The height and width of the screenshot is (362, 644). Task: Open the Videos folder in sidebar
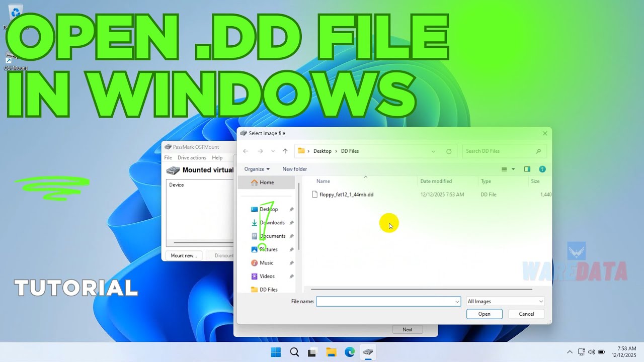(267, 276)
